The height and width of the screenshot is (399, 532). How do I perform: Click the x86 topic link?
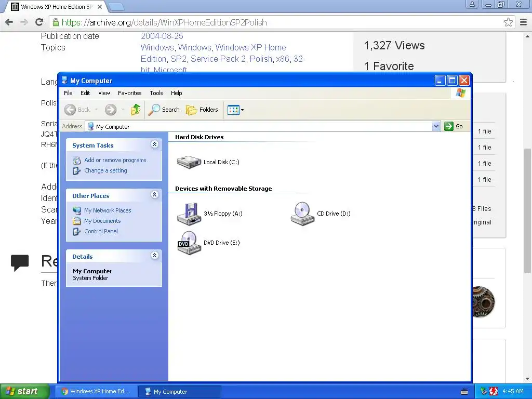283,59
